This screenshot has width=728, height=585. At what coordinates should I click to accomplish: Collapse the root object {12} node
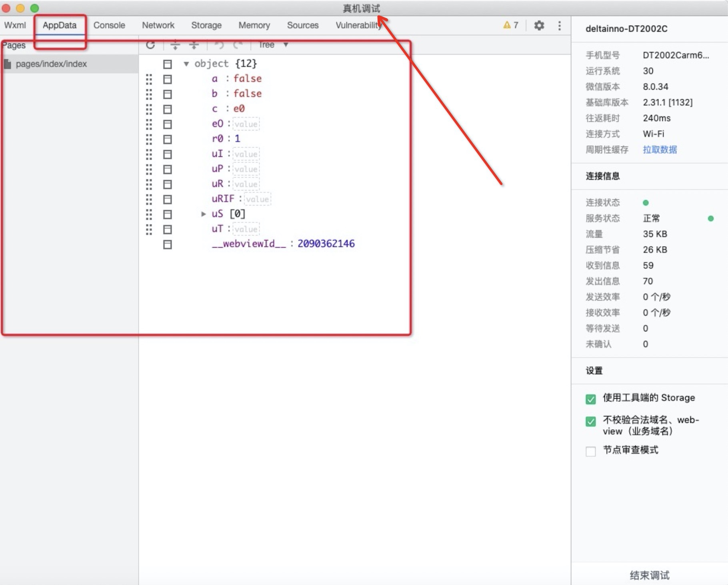tap(186, 64)
